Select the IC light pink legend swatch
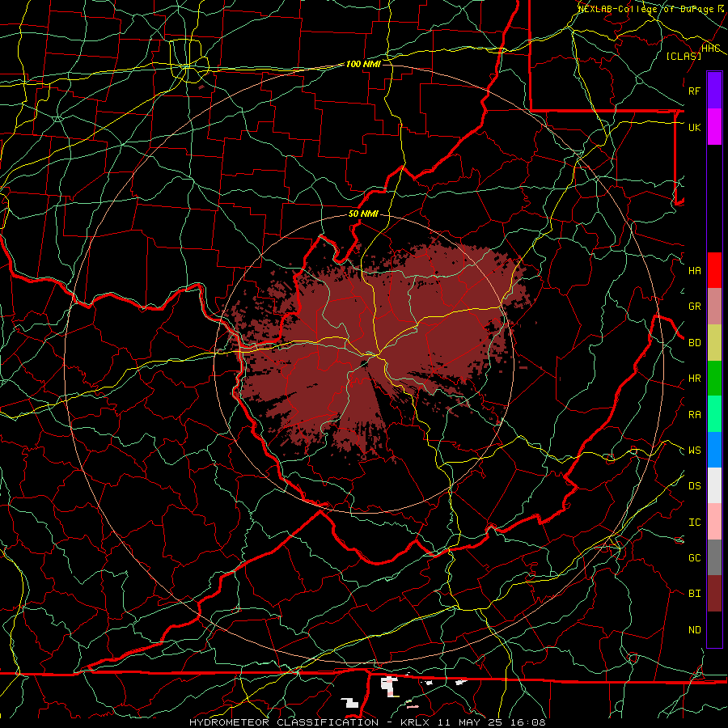Viewport: 728px width, 728px height. pos(714,522)
